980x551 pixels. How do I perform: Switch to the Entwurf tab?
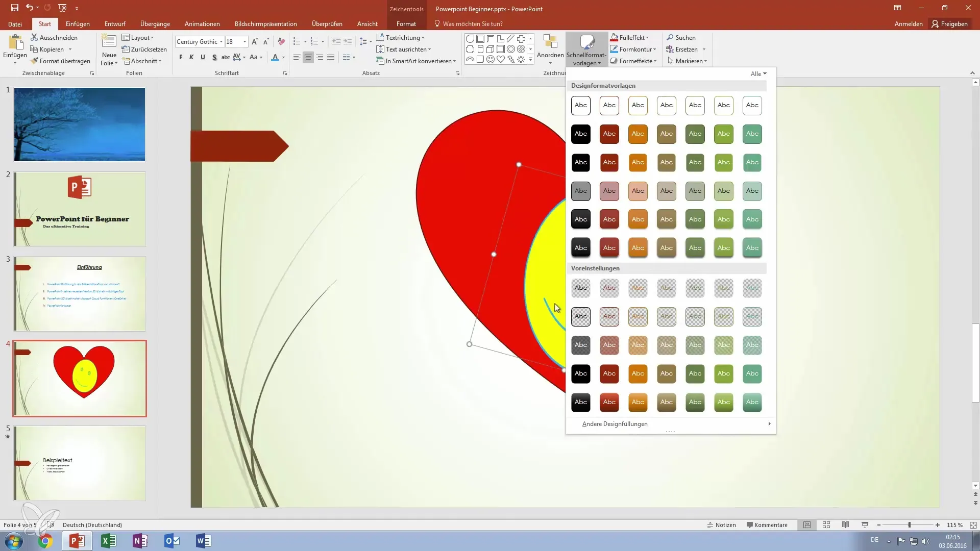(x=115, y=23)
